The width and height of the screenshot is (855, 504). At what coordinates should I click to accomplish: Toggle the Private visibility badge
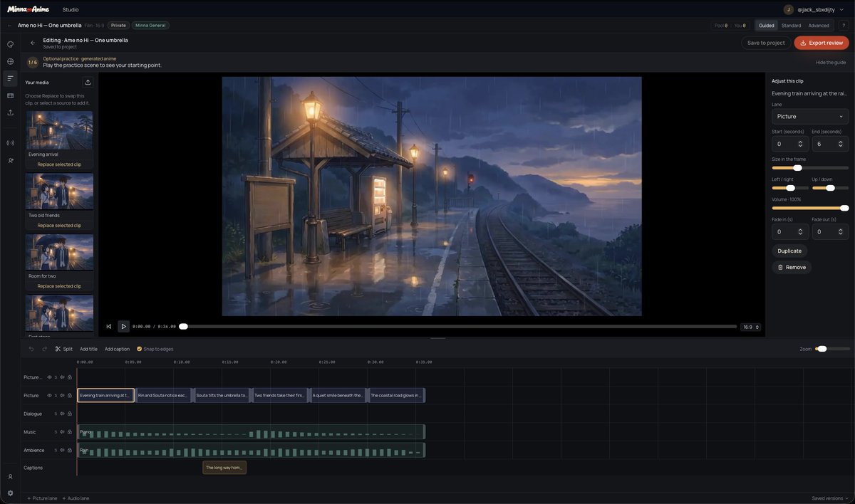pyautogui.click(x=118, y=26)
